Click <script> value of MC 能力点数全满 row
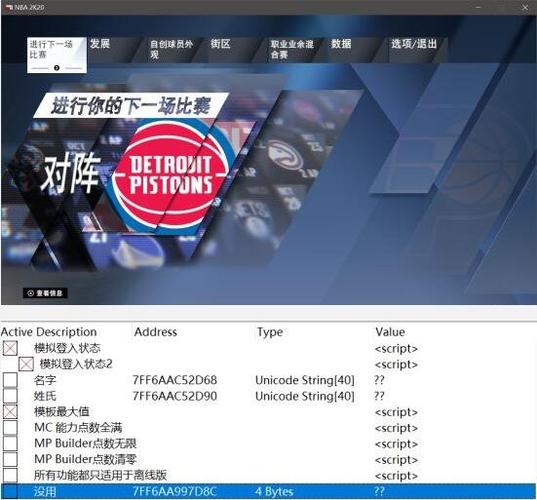537x500 pixels. [396, 428]
